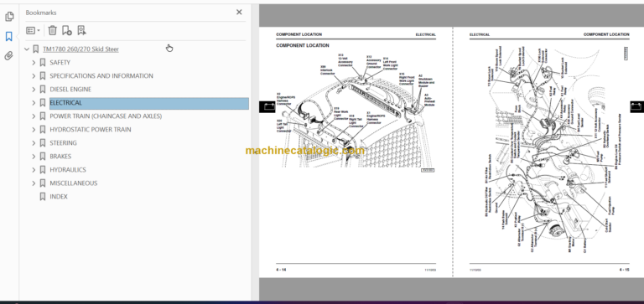Screen dimensions: 644x304
Task: Click bookmark icon beside DIESEL ENGINE
Action: 42,90
